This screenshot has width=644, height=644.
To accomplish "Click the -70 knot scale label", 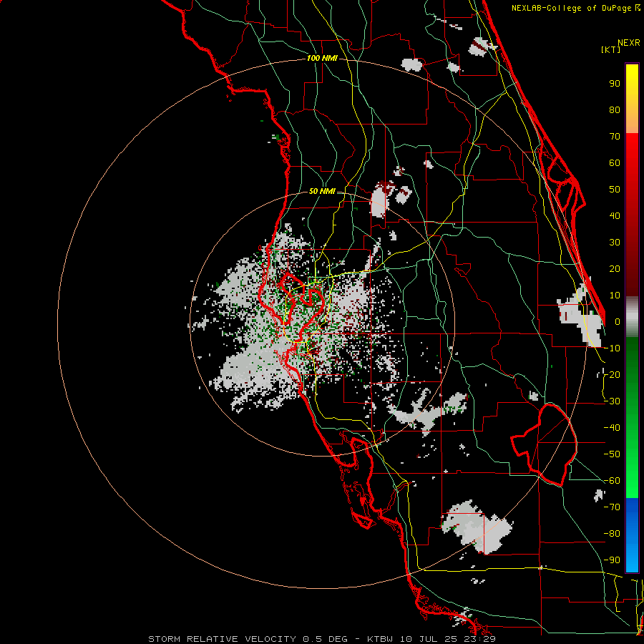I will point(612,507).
